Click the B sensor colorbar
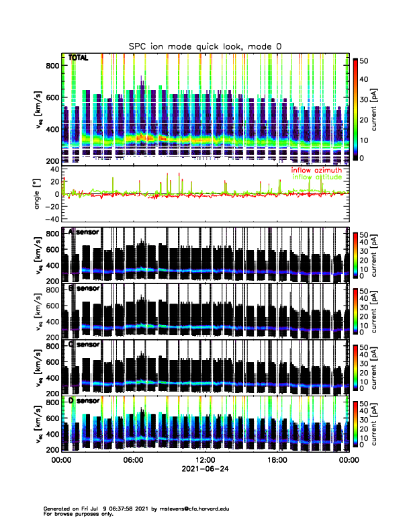Image resolution: width=411 pixels, height=532 pixels. tap(355, 310)
